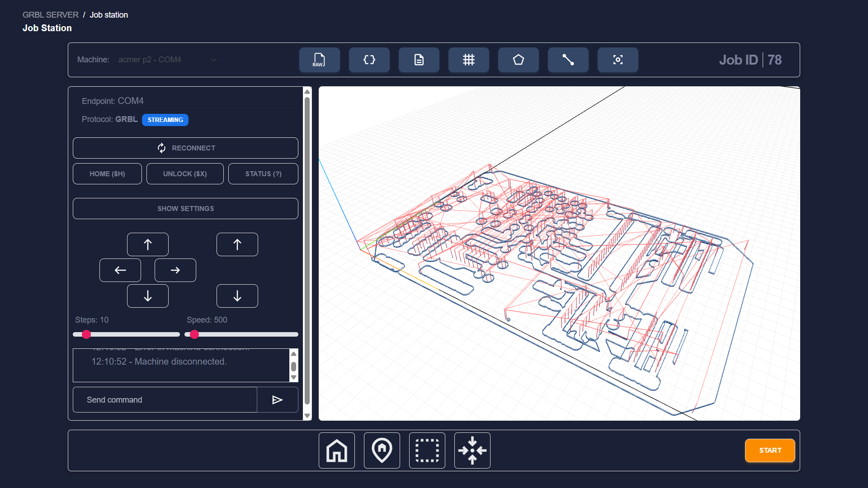Click the STATUS (?) button
The height and width of the screenshot is (488, 868).
263,174
